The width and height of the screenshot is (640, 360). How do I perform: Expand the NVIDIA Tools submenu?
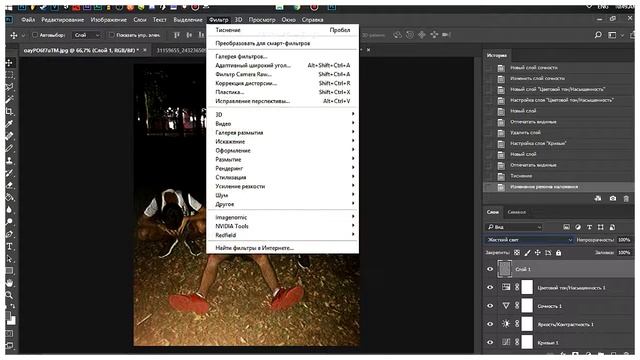coord(282,226)
